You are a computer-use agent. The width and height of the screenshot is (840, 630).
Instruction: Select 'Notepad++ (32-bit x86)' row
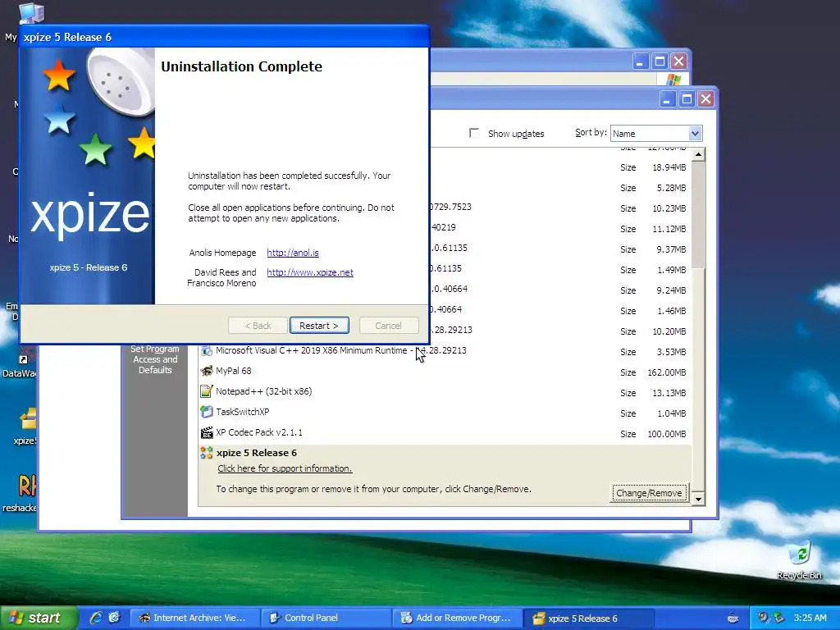263,391
